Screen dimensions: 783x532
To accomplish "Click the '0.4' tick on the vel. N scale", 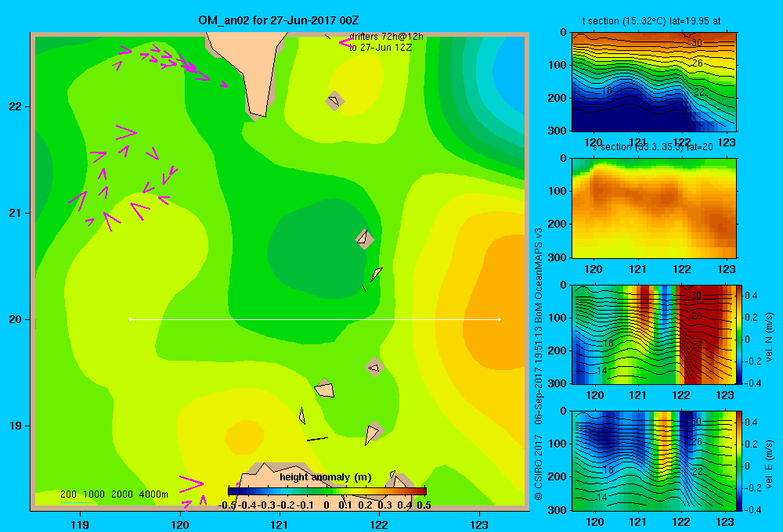I will (751, 296).
